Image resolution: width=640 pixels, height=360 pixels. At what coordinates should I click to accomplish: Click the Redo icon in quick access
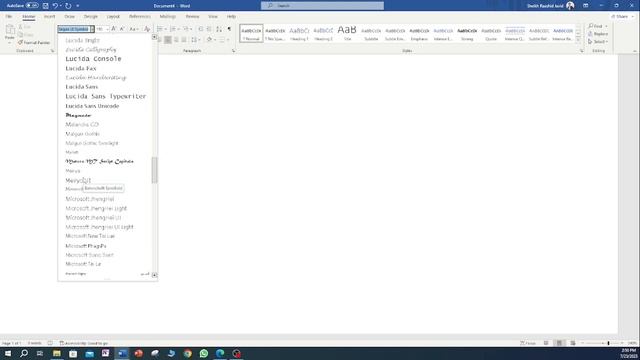(68, 6)
